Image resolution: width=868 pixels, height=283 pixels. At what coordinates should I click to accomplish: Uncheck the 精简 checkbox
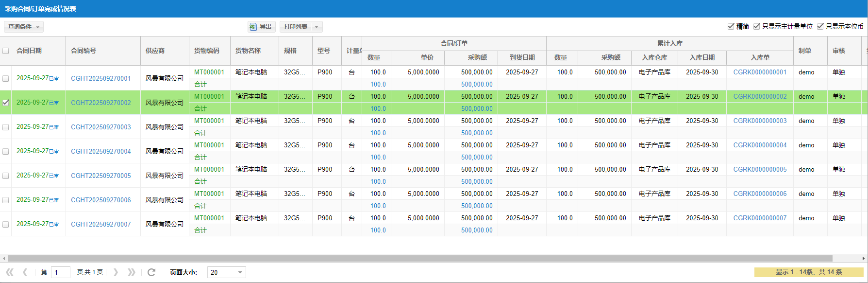pos(731,26)
